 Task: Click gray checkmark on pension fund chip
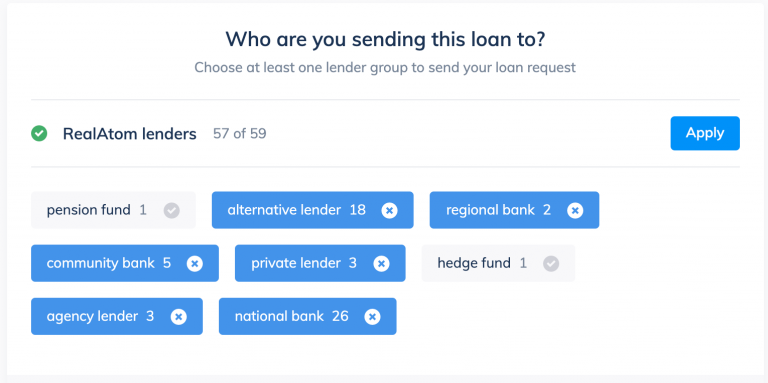point(171,211)
